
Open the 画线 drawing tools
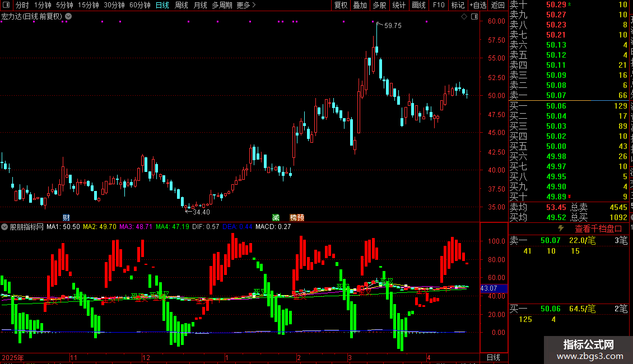(418, 5)
